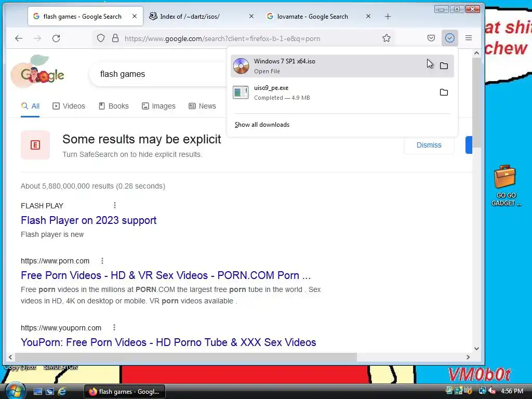Open YouPorn Free Porn Videos result link
This screenshot has width=532, height=399.
point(168,342)
